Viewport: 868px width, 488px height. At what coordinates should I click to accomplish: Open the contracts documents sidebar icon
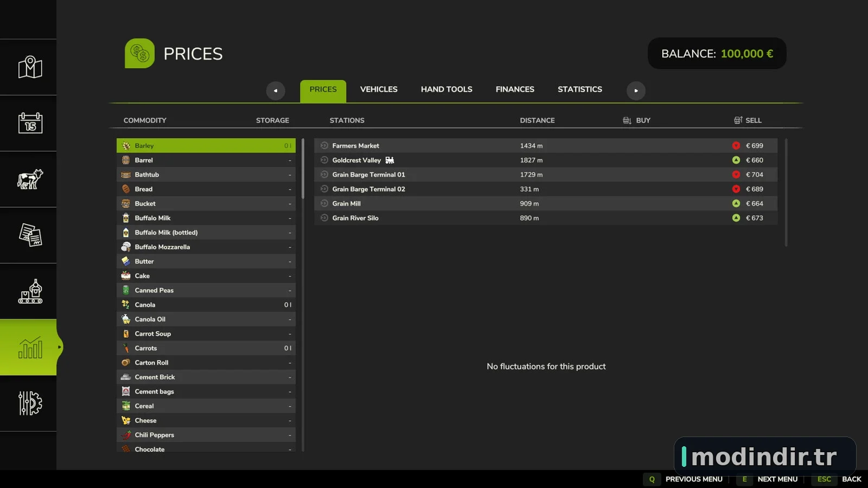click(30, 235)
